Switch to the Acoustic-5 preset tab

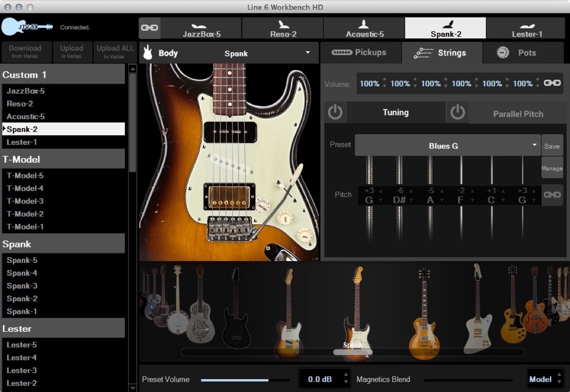364,28
